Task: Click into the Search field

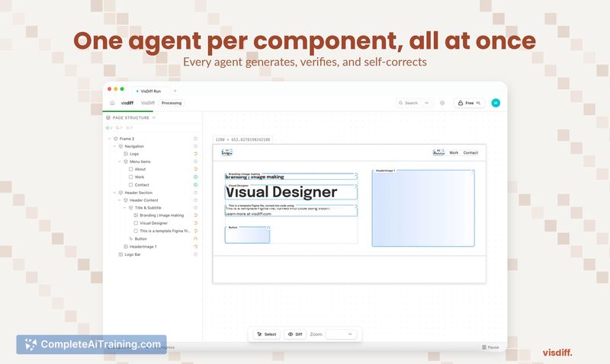Action: 413,103
